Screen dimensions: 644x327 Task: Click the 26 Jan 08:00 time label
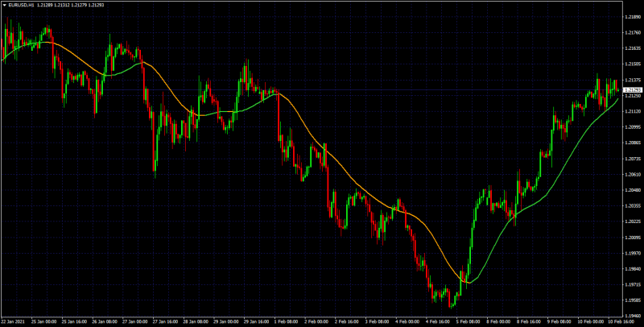[x=105, y=321]
